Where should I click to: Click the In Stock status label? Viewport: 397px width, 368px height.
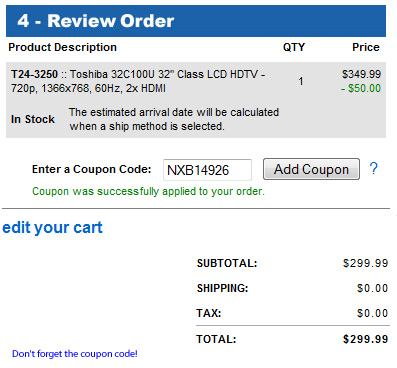pyautogui.click(x=33, y=119)
